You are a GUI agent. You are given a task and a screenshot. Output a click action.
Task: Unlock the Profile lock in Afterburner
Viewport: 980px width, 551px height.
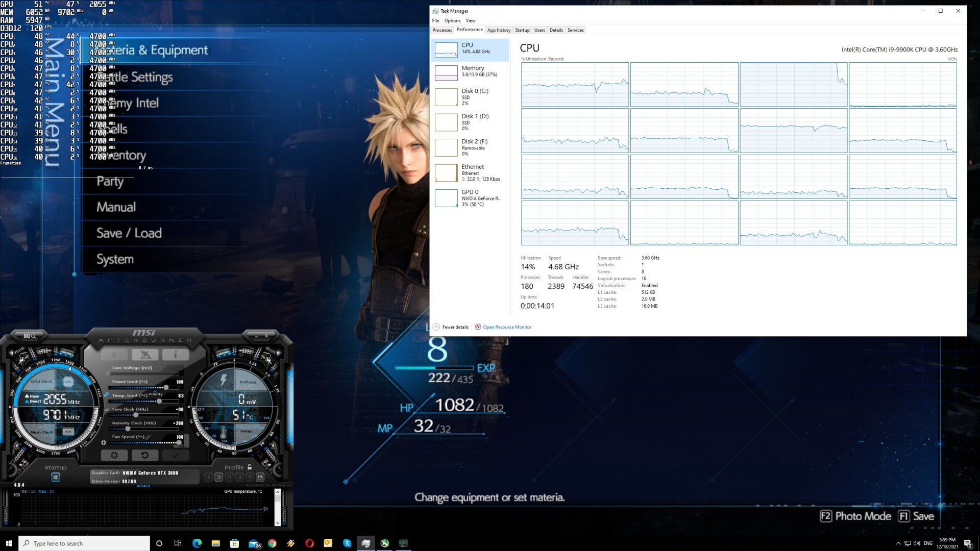click(251, 467)
